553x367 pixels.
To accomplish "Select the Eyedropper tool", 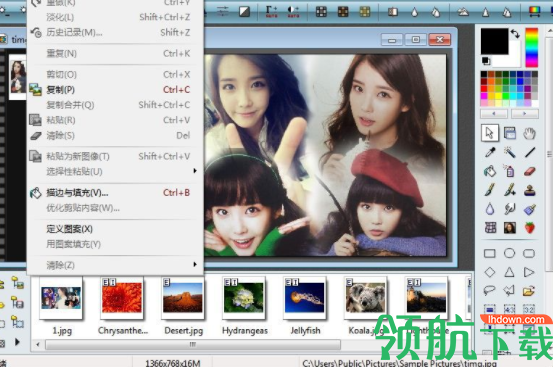I will [490, 152].
